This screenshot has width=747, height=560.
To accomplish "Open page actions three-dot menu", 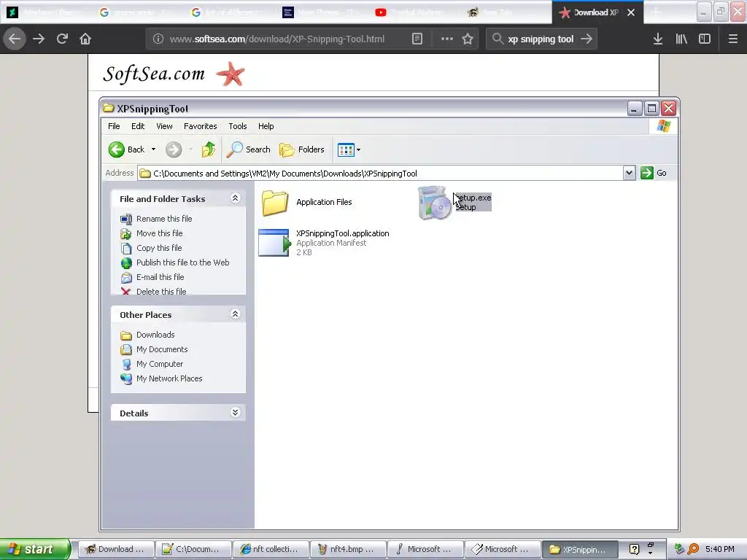I will (447, 39).
